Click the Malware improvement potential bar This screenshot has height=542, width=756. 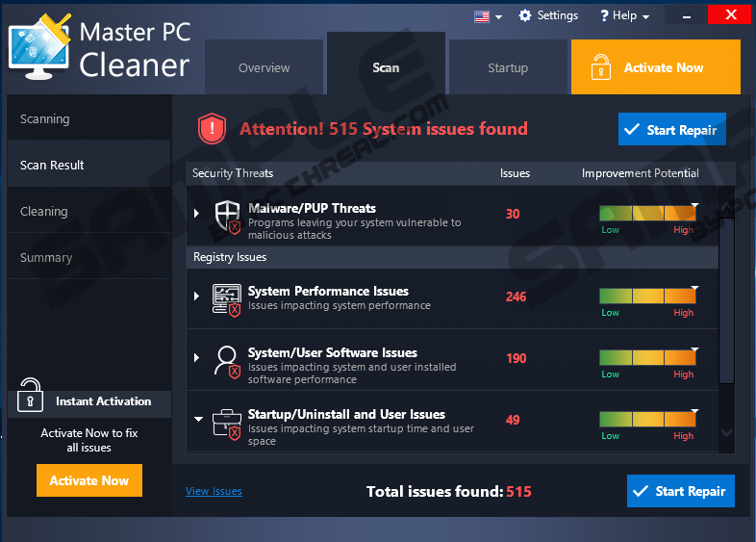[646, 213]
